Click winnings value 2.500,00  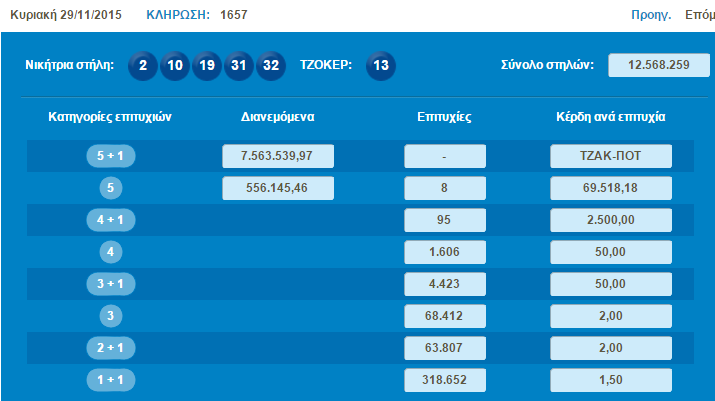click(611, 220)
